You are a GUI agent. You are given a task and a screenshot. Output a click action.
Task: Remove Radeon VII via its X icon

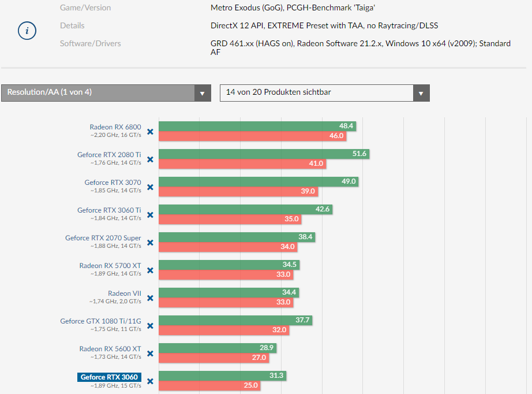(x=150, y=298)
